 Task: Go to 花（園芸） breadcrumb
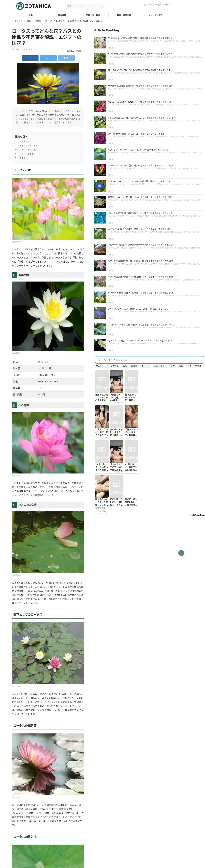point(28,21)
